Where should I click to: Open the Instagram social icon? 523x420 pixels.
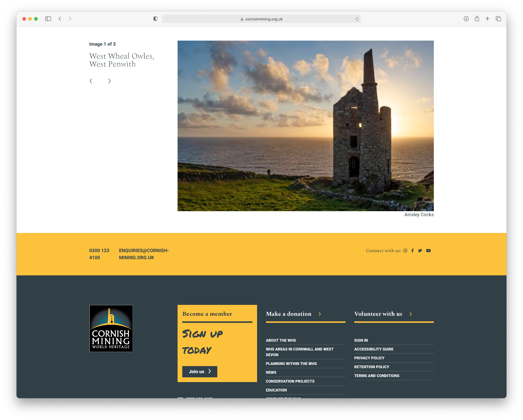pyautogui.click(x=405, y=250)
